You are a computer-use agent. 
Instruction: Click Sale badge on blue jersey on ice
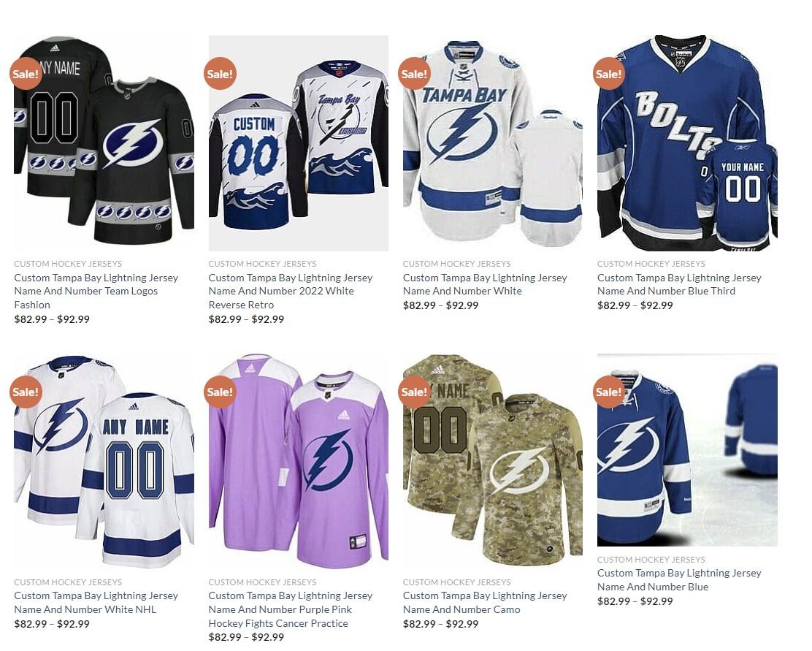pyautogui.click(x=608, y=392)
